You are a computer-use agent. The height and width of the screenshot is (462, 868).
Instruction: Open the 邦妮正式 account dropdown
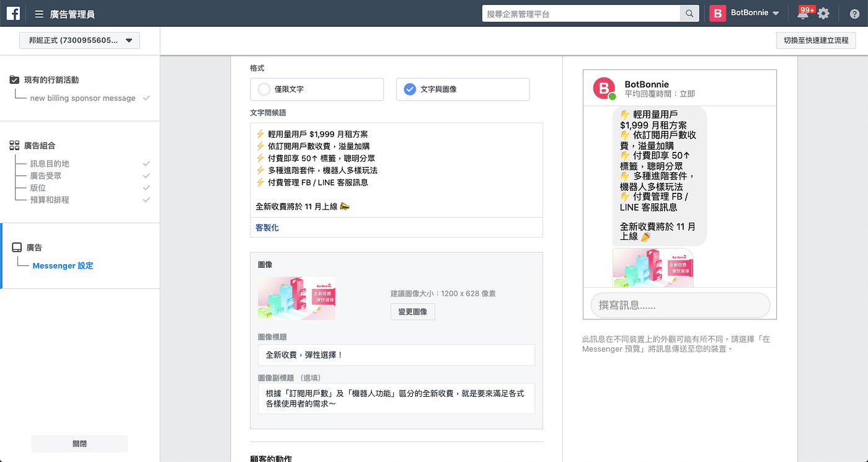click(79, 40)
